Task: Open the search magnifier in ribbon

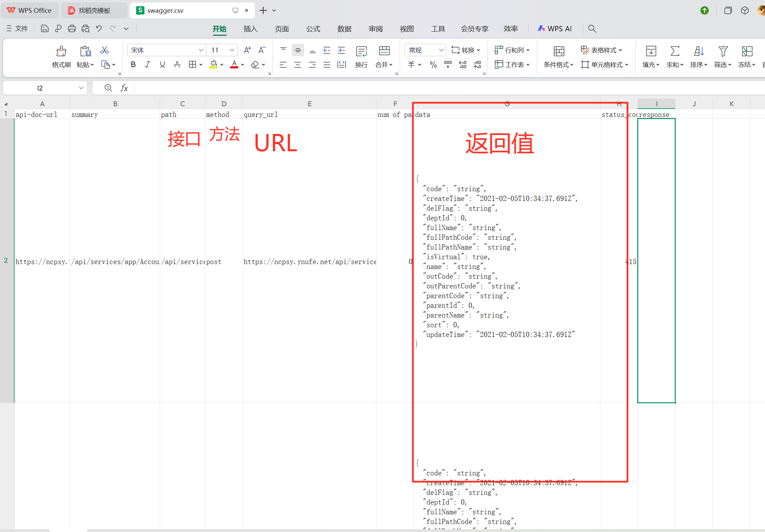Action: (x=592, y=28)
